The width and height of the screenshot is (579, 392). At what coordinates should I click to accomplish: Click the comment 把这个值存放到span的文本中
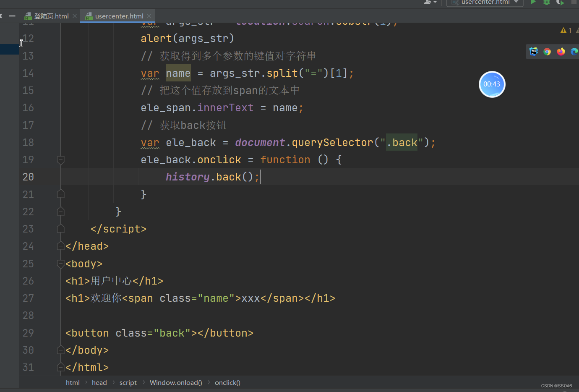[220, 91]
